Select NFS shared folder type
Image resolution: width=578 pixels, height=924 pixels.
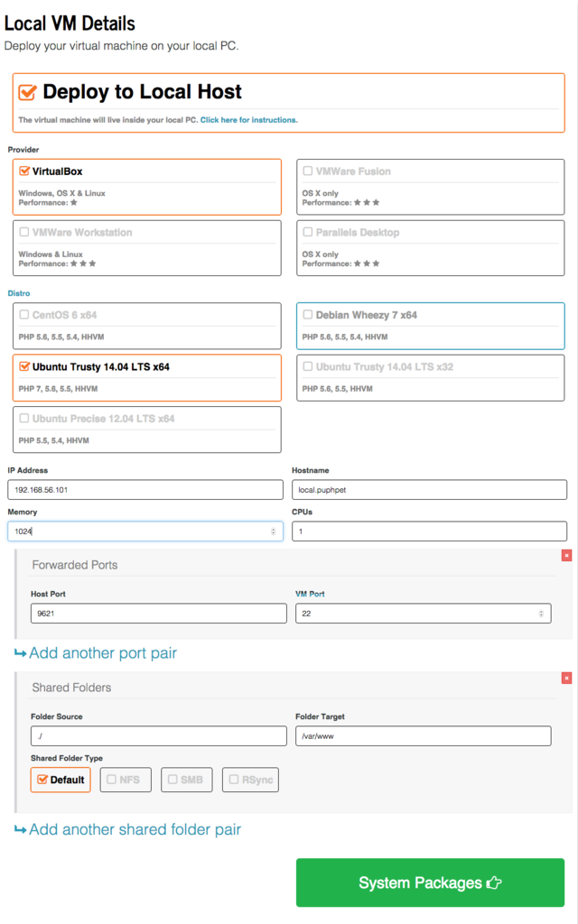click(126, 780)
